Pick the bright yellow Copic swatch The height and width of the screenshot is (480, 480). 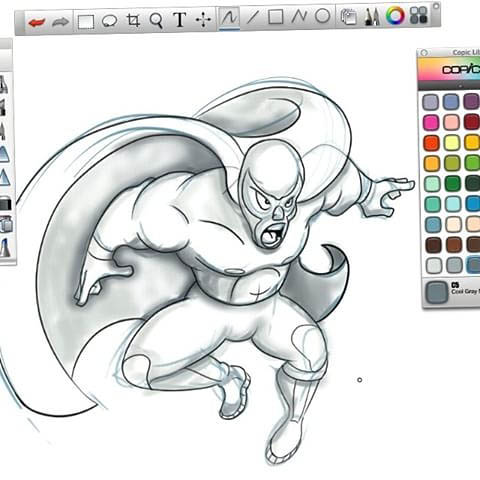point(452,143)
